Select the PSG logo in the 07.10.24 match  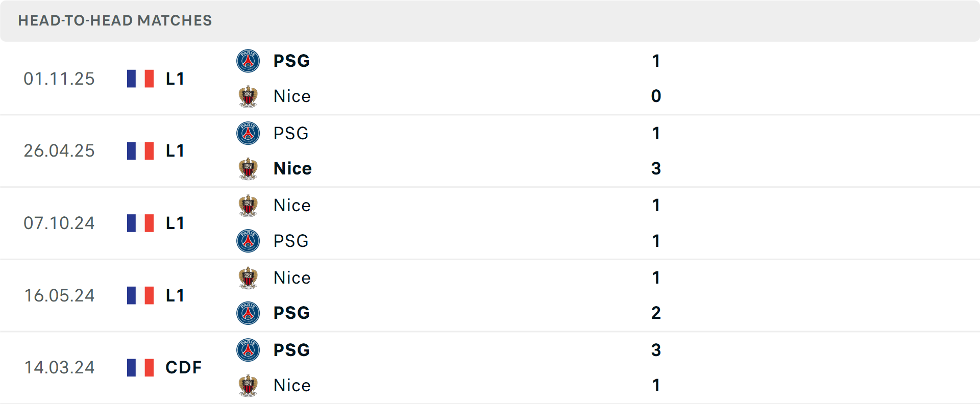pos(249,241)
